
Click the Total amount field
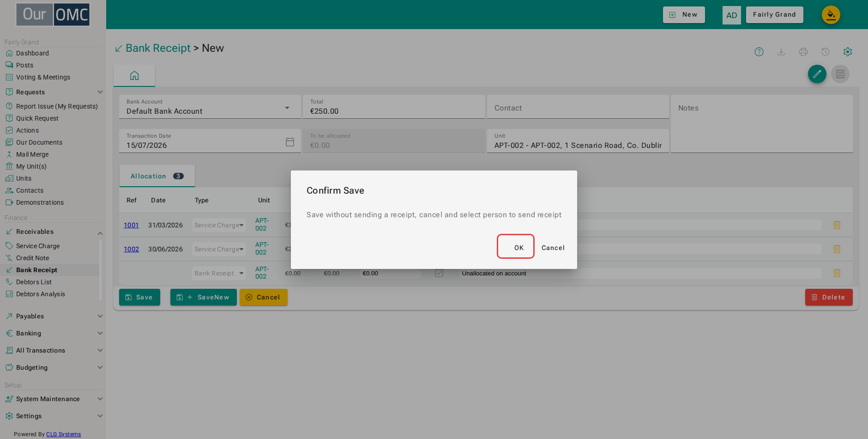[x=394, y=107]
